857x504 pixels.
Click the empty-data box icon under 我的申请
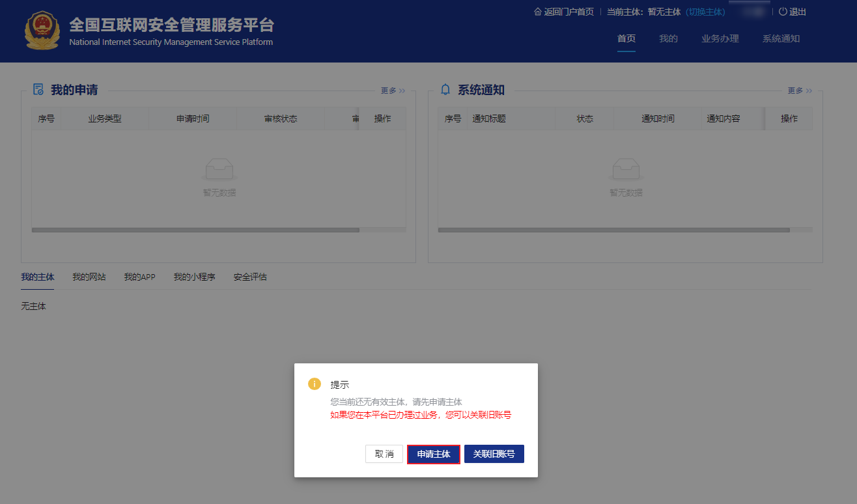pos(219,169)
